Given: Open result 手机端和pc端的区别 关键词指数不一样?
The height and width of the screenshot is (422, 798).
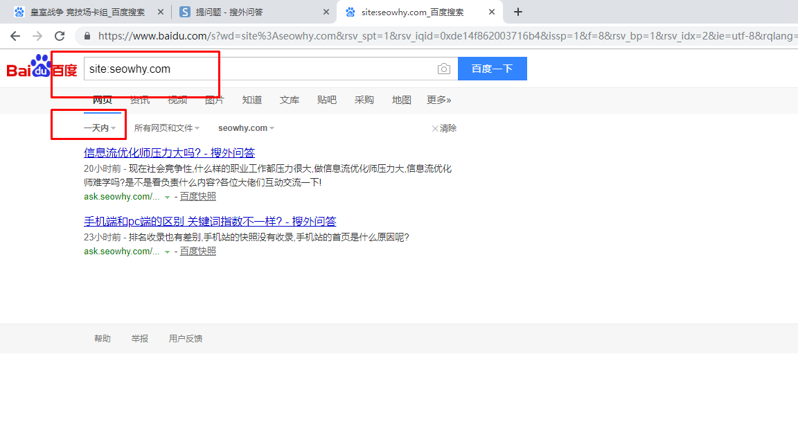Looking at the screenshot, I should pyautogui.click(x=210, y=221).
